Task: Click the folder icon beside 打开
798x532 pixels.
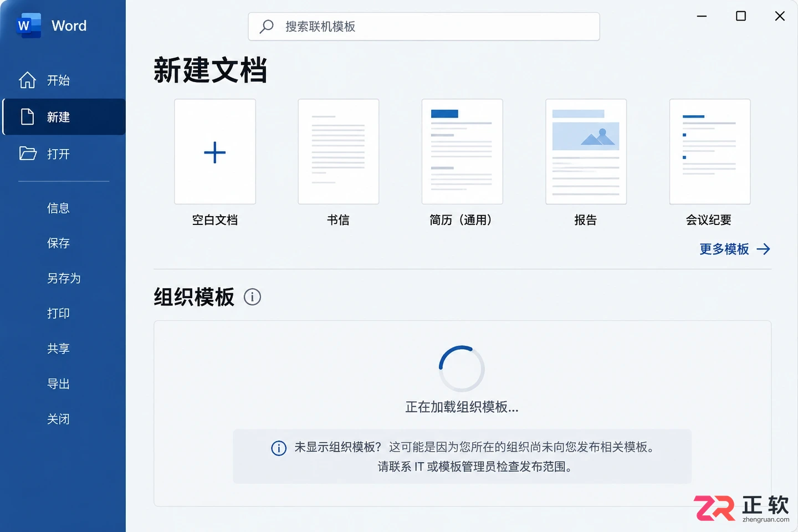Action: [28, 154]
